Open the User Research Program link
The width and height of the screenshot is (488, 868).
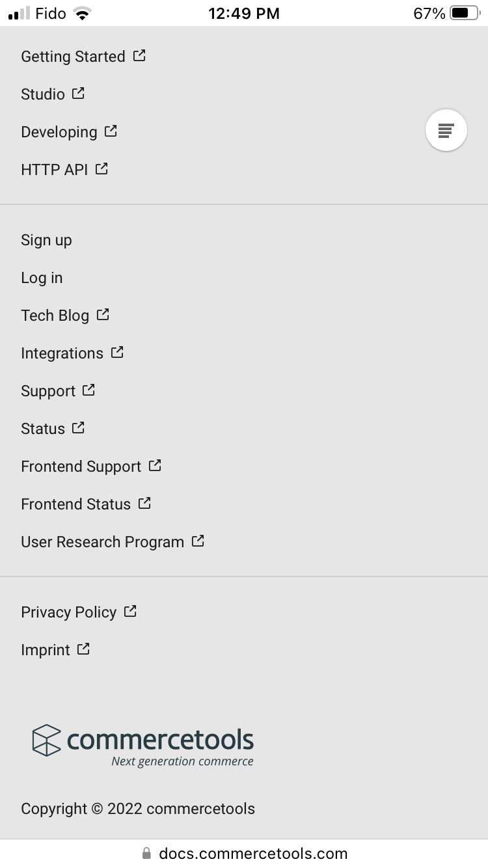point(102,542)
